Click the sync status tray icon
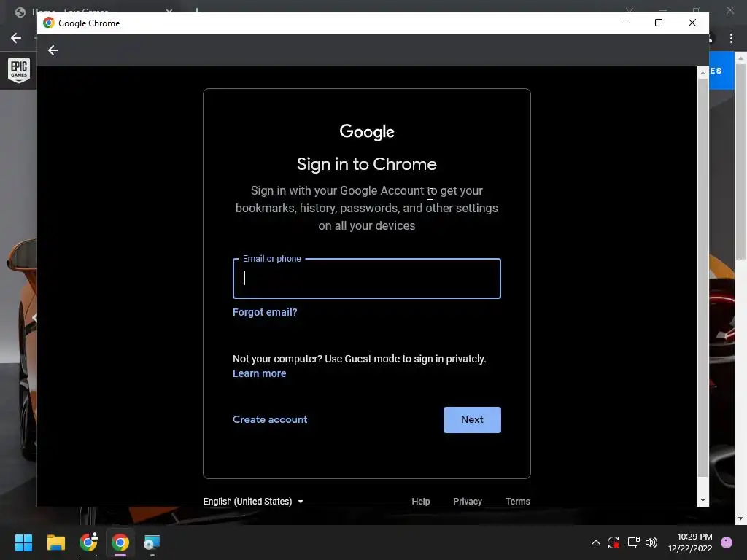747x560 pixels. (x=613, y=542)
